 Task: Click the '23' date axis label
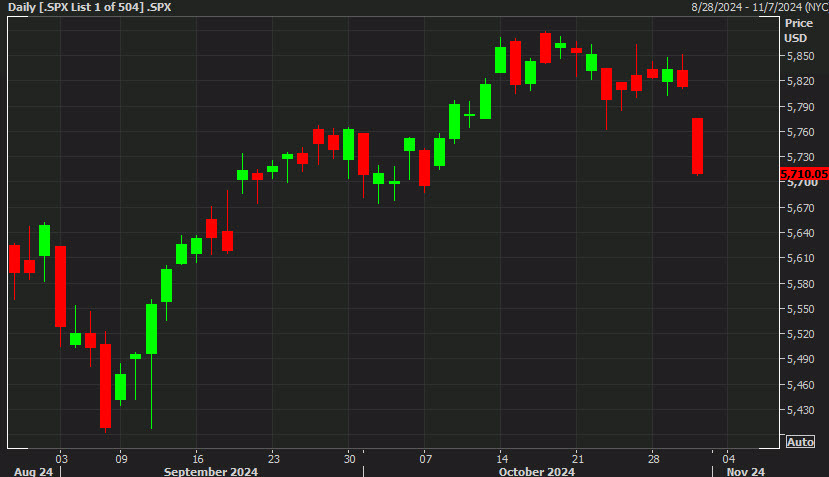273,459
